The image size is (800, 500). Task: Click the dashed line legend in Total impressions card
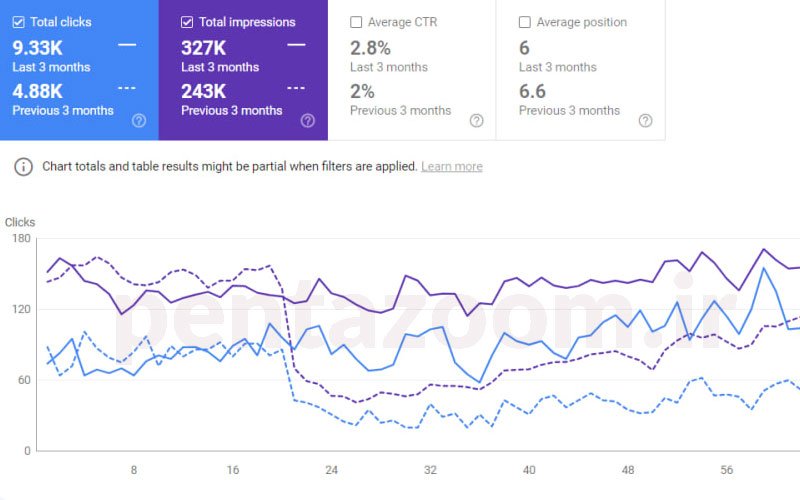(x=296, y=88)
